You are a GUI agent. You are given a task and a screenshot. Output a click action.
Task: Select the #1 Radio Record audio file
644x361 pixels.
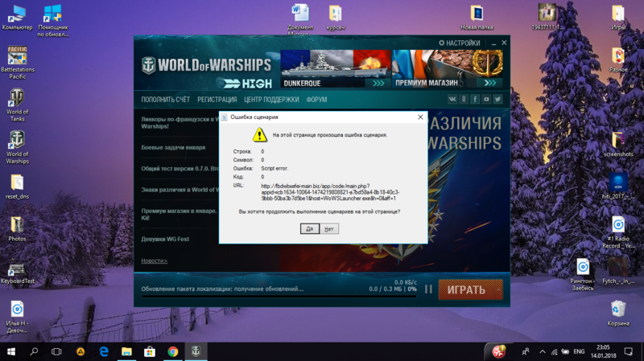[x=618, y=232]
